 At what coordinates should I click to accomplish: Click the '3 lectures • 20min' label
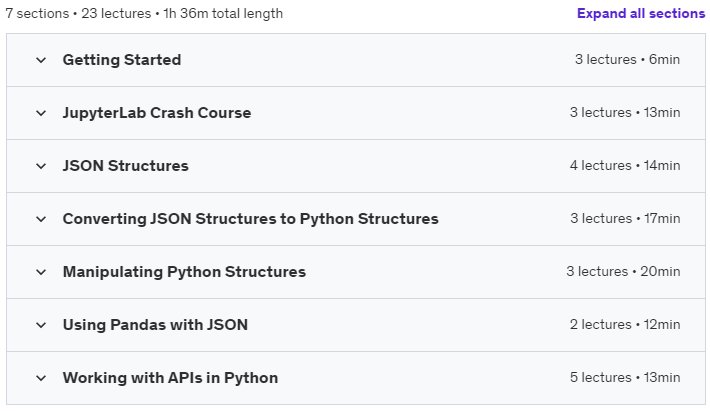pos(623,271)
